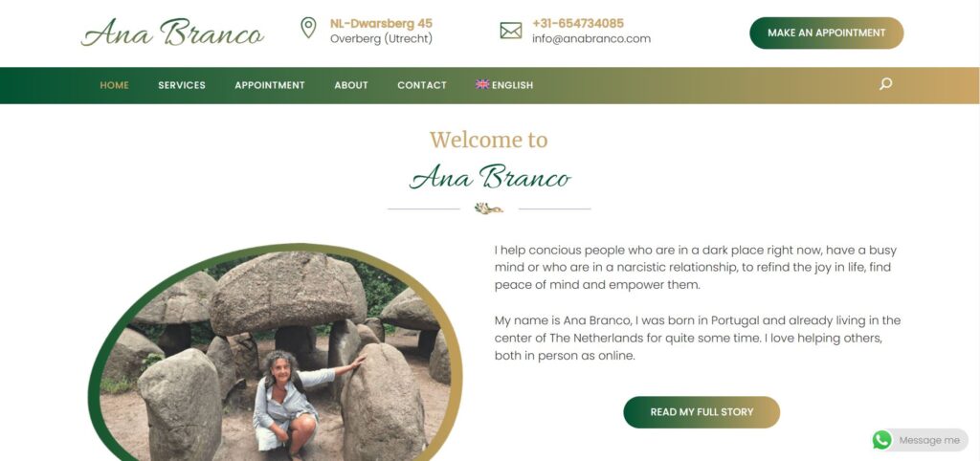980x461 pixels.
Task: Click the +31-654734085 phone number
Action: point(578,23)
